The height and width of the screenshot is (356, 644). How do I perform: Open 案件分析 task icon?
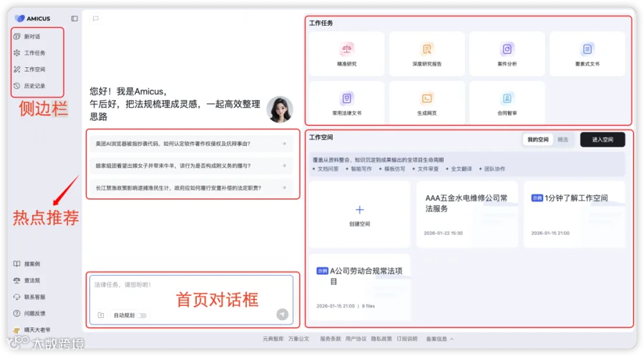507,49
